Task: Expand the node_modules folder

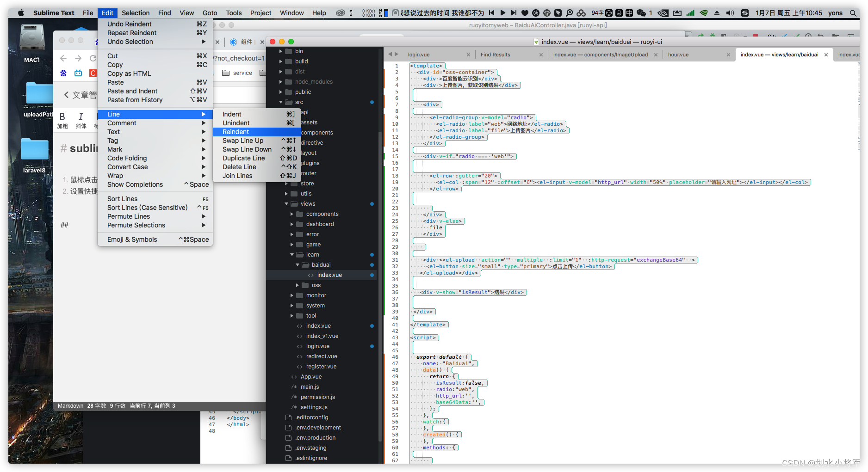Action: pos(280,82)
